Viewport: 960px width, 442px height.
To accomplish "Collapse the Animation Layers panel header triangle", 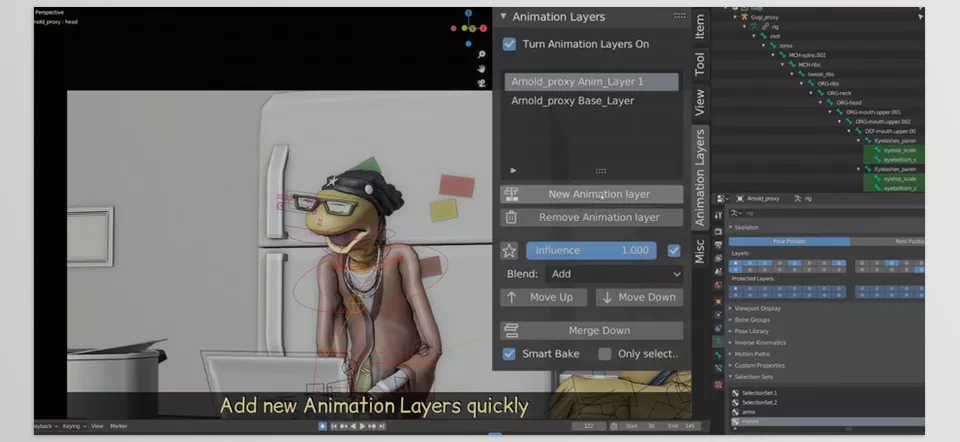I will tap(503, 17).
